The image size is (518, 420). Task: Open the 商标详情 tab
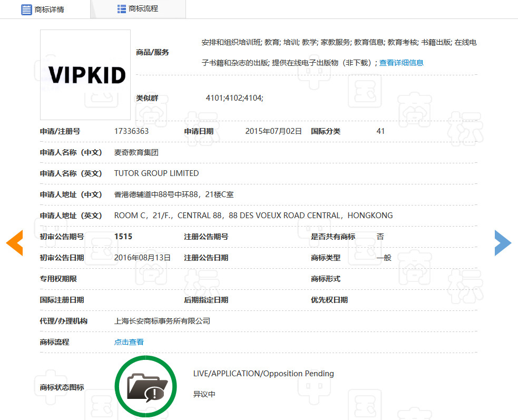45,9
